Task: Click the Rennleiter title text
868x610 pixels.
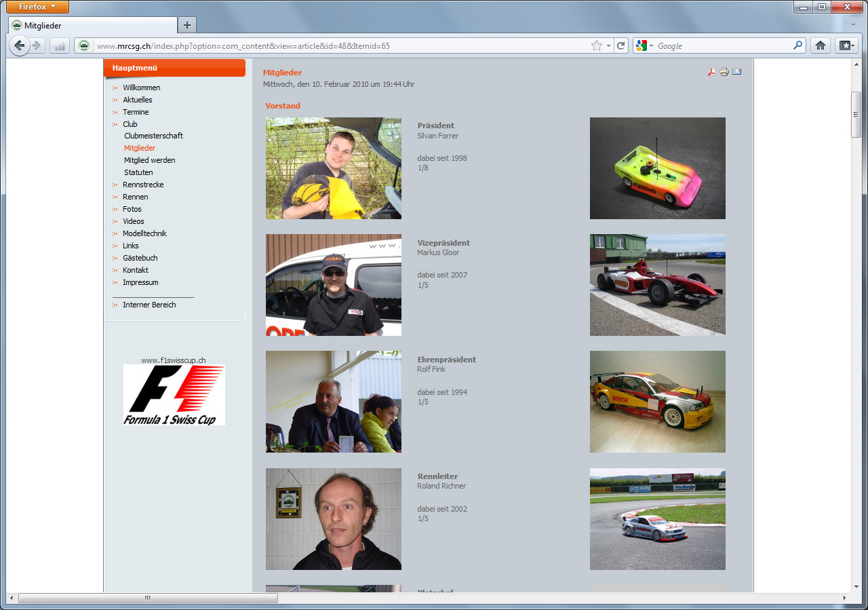Action: (438, 476)
